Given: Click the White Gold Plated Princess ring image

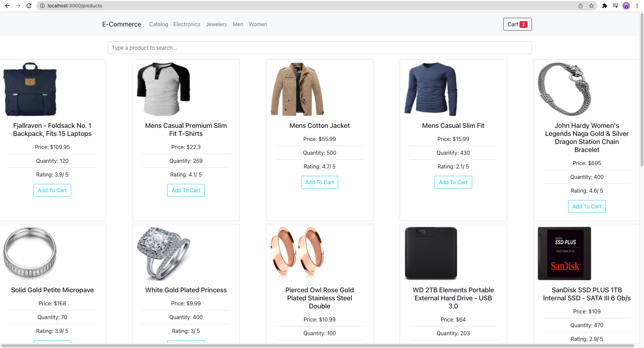Looking at the screenshot, I should coord(163,254).
